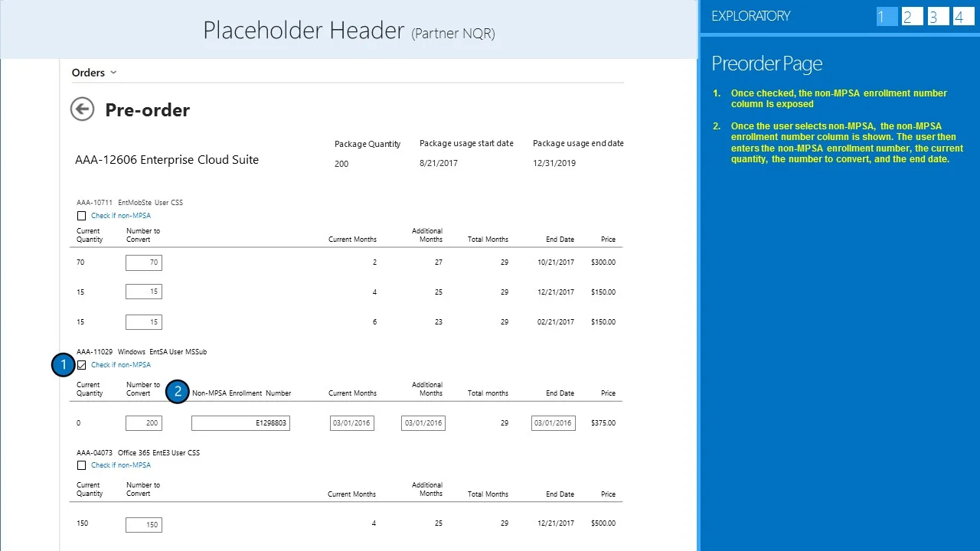Click the Package Quantity value 200
The image size is (980, 551).
(x=341, y=164)
